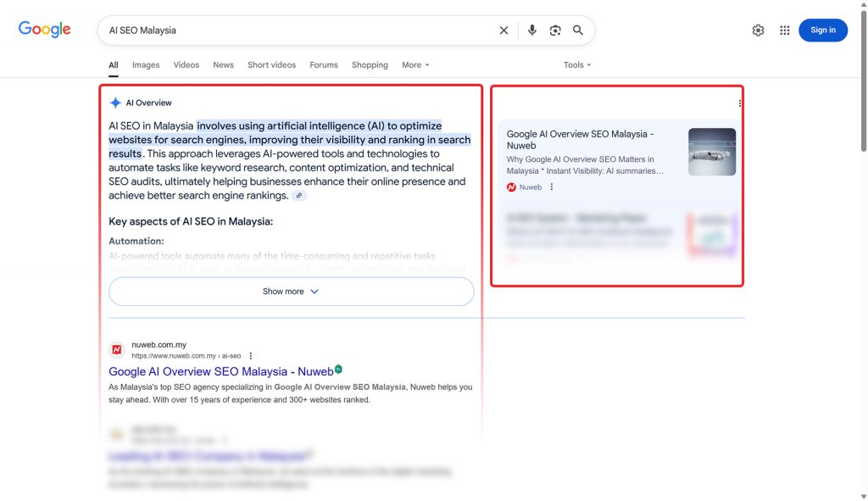Click the Nuweb result description snippet
Viewport: 868px width, 501px height.
tap(290, 393)
